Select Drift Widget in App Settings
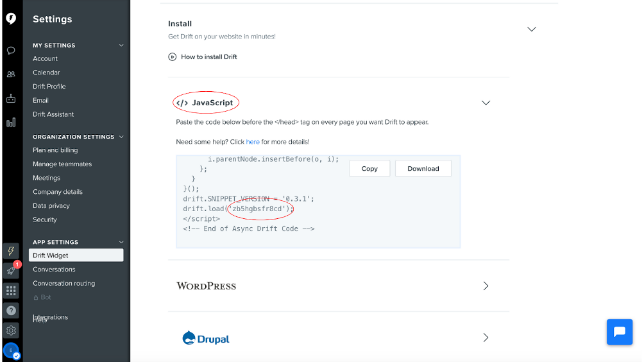Viewport: 644px width, 362px height. [76, 255]
